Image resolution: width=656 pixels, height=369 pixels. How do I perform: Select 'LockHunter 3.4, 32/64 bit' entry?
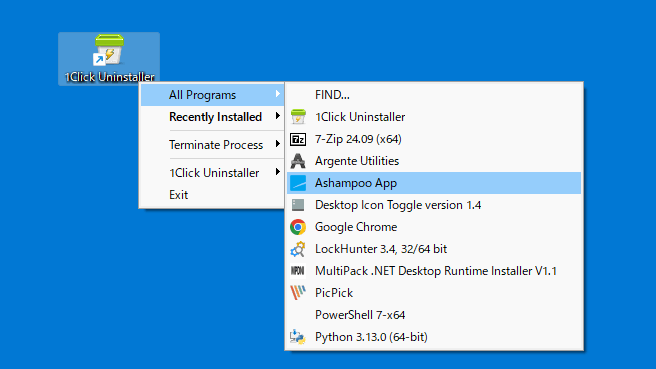point(434,249)
